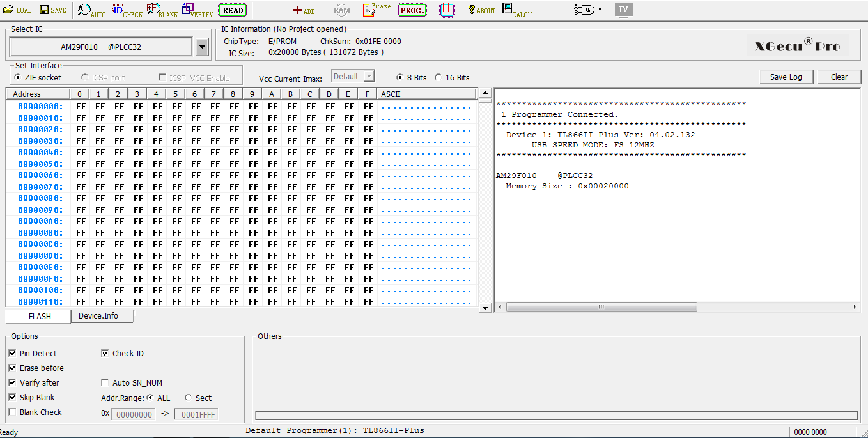Select the Sect address range option

189,397
